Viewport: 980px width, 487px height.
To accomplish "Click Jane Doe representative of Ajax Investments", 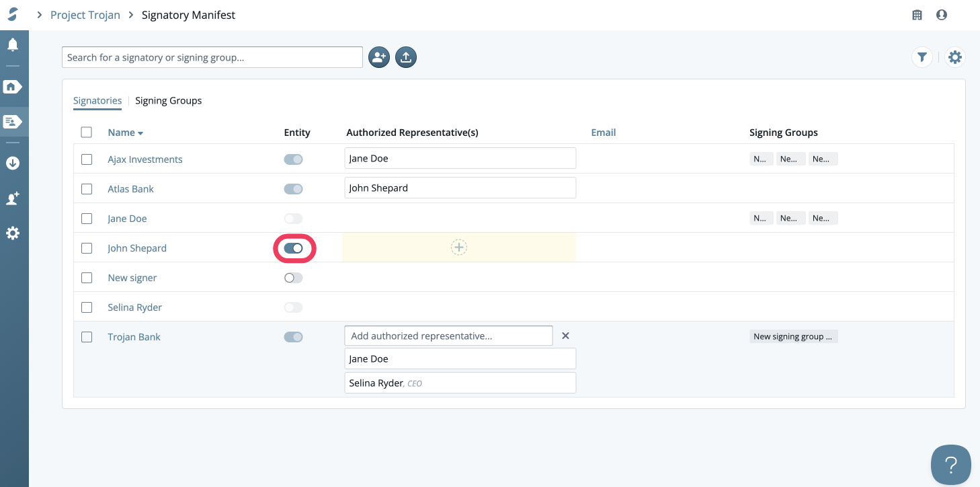I will 460,158.
